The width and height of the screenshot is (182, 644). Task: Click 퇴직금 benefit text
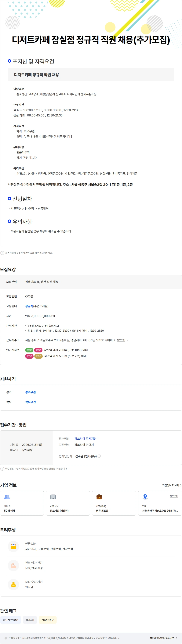point(29,587)
